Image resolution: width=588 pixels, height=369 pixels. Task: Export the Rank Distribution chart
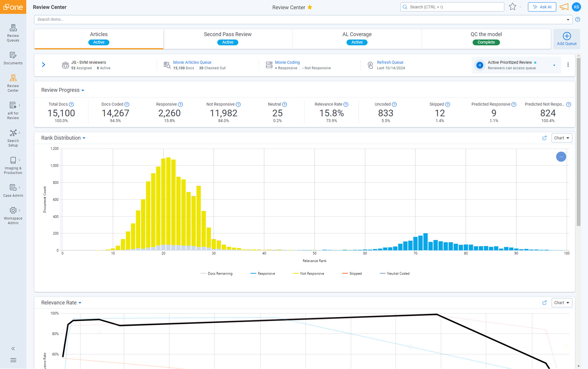544,138
